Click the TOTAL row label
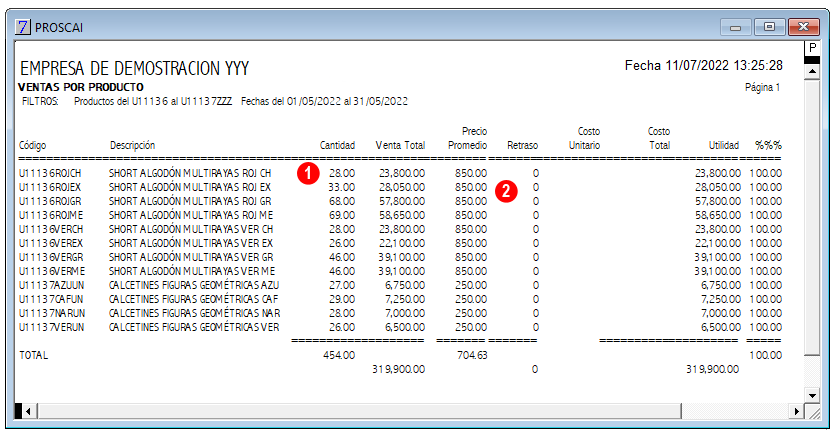The height and width of the screenshot is (437, 835). coord(34,355)
